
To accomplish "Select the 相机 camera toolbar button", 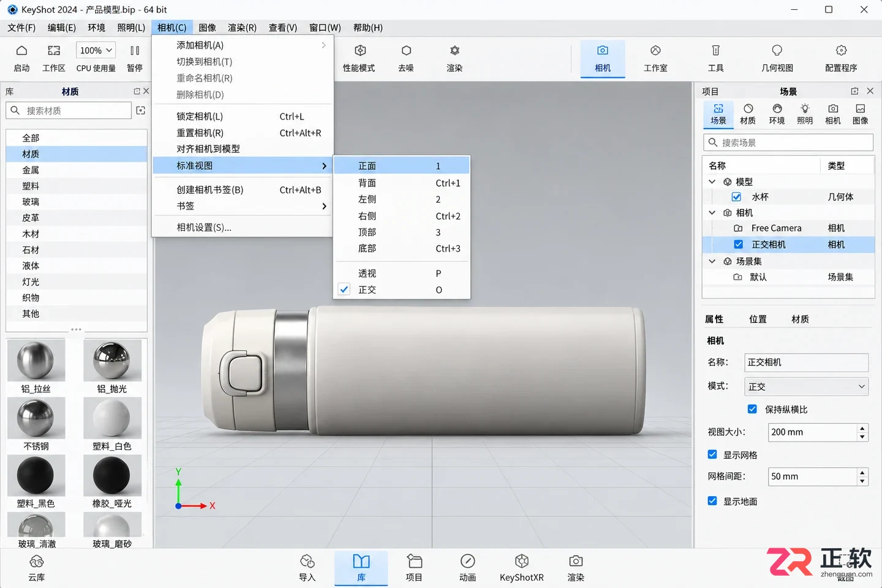I will point(603,59).
